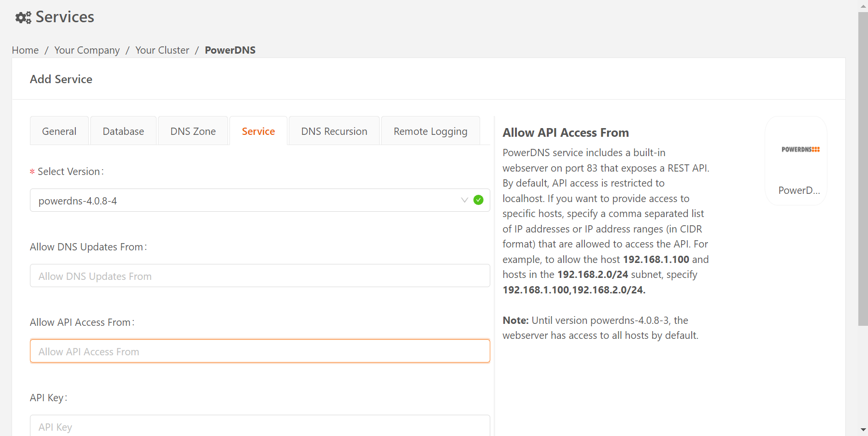The image size is (868, 436).
Task: Focus the Allow API Access From field
Action: click(260, 351)
